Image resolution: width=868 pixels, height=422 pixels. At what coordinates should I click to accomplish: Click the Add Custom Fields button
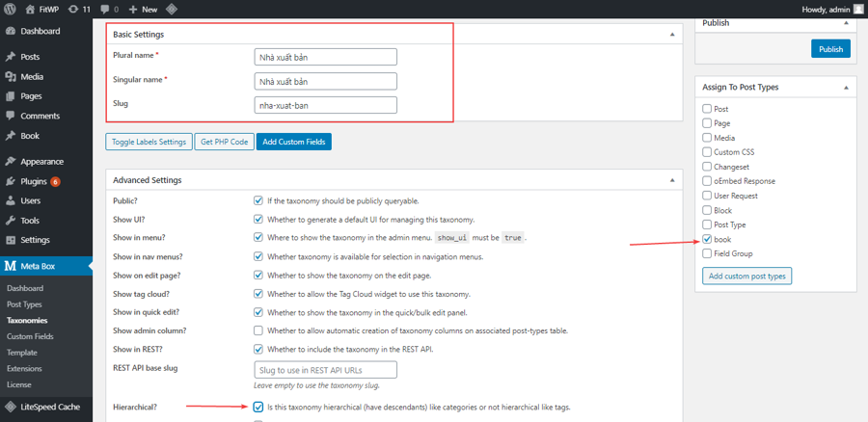294,142
